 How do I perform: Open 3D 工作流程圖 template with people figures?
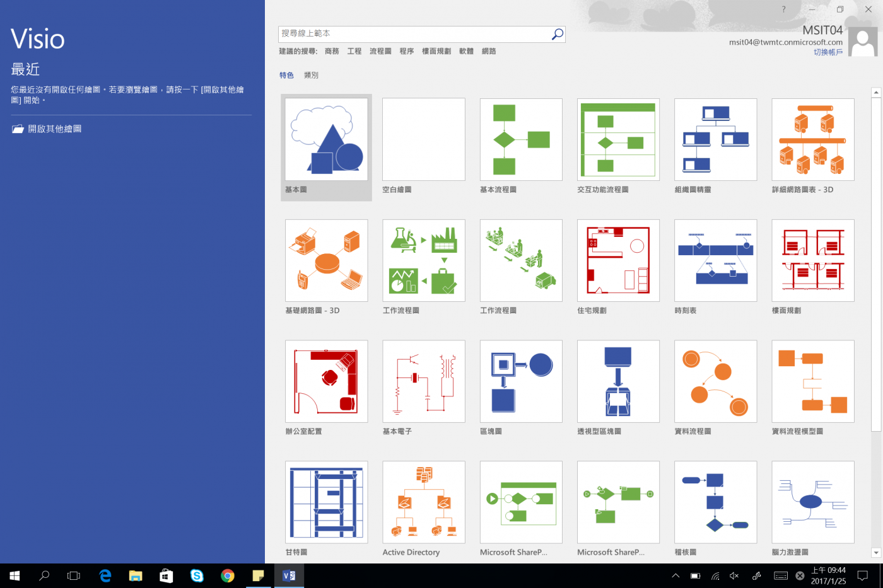tap(521, 260)
